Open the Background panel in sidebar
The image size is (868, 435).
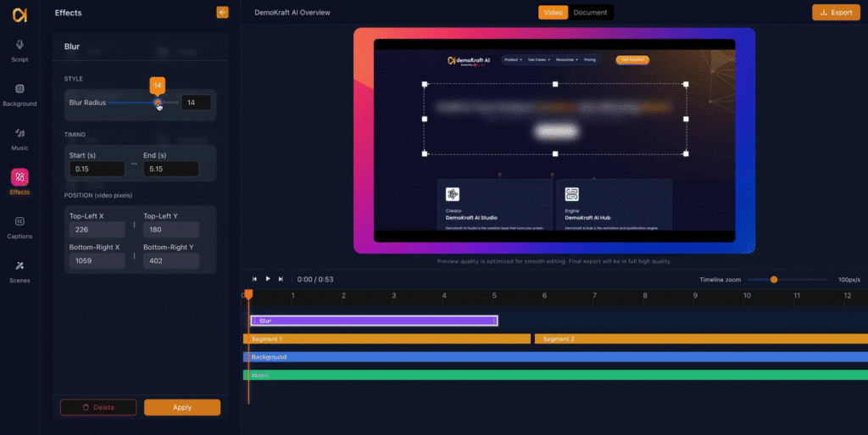[19, 93]
